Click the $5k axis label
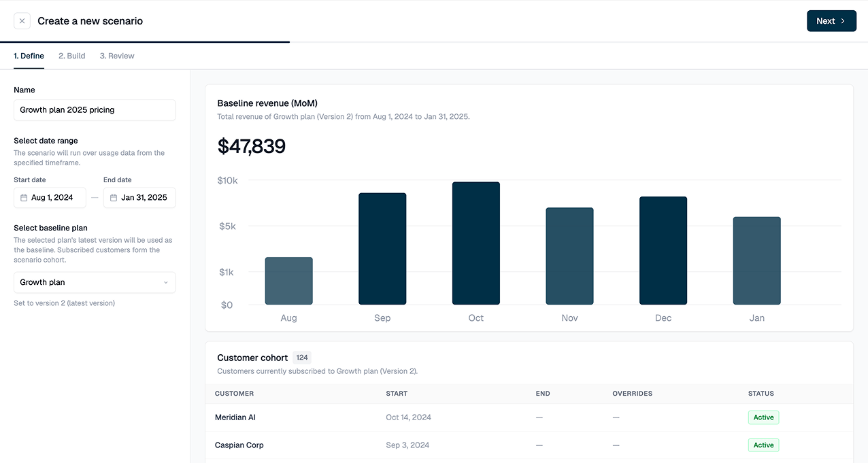 click(x=227, y=226)
